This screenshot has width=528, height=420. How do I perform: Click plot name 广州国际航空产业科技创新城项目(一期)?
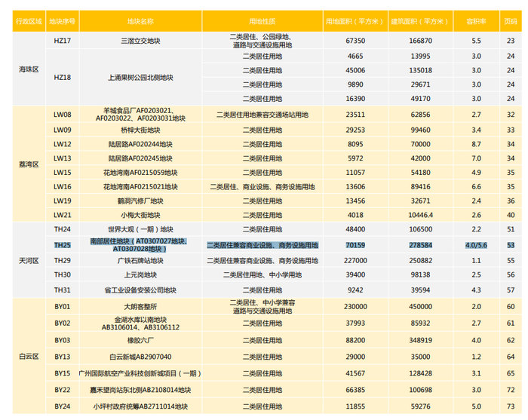[x=140, y=373]
